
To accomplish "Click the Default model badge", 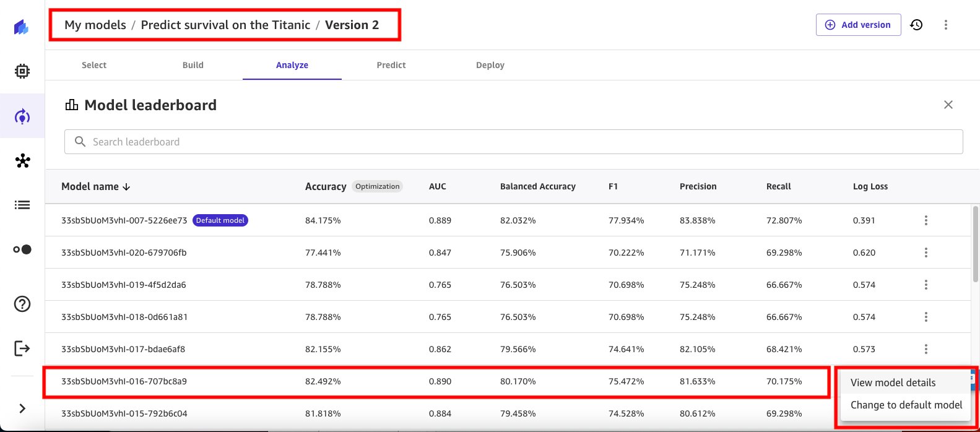I will [220, 220].
